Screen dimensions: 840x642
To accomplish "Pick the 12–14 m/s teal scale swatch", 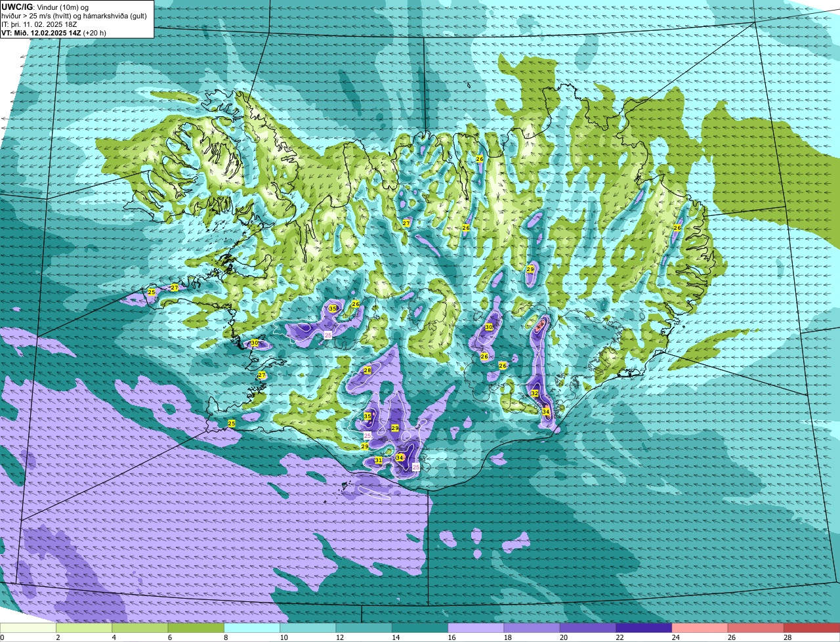I will tap(364, 628).
